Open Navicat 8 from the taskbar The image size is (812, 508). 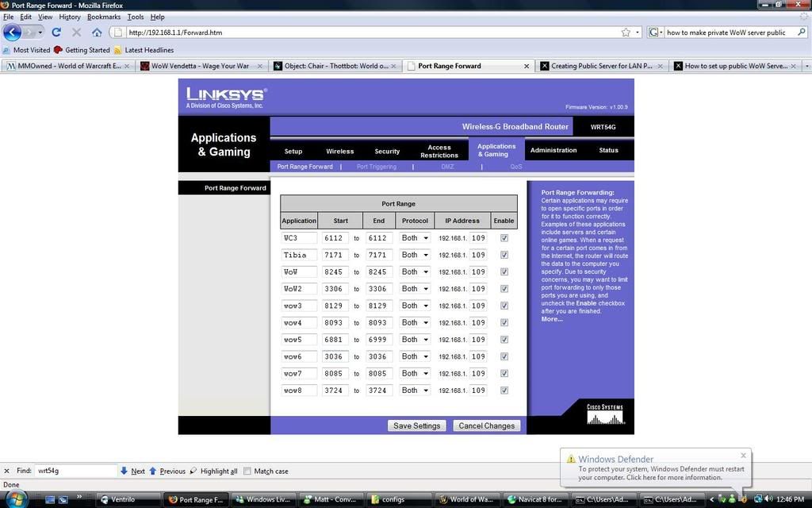(537, 499)
